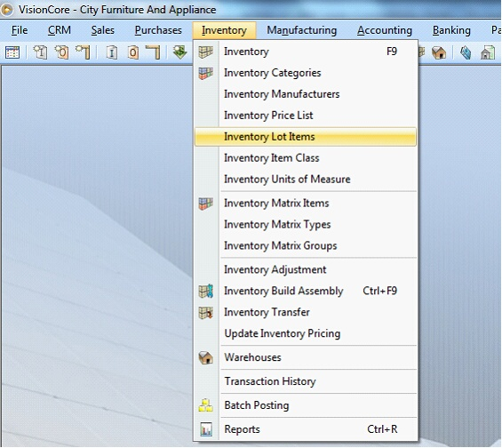Click the Inventory Transfer crate icon

coord(205,313)
